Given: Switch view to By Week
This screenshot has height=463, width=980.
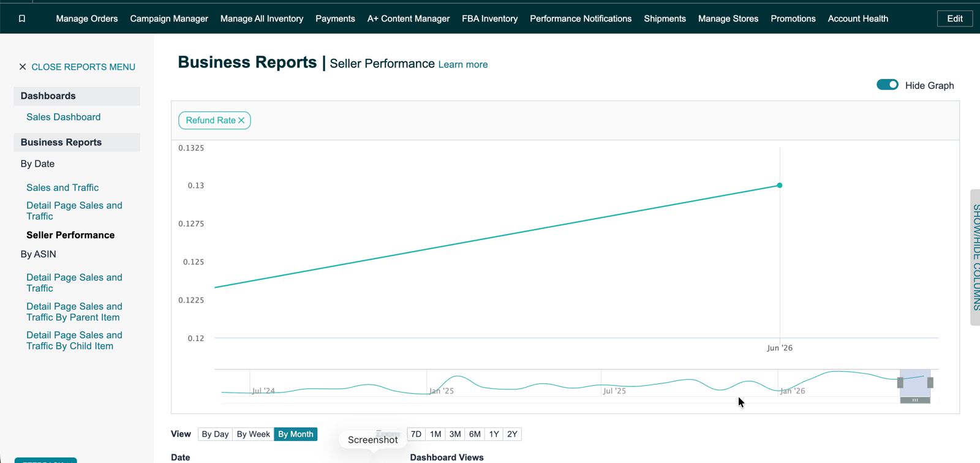Looking at the screenshot, I should click(253, 434).
